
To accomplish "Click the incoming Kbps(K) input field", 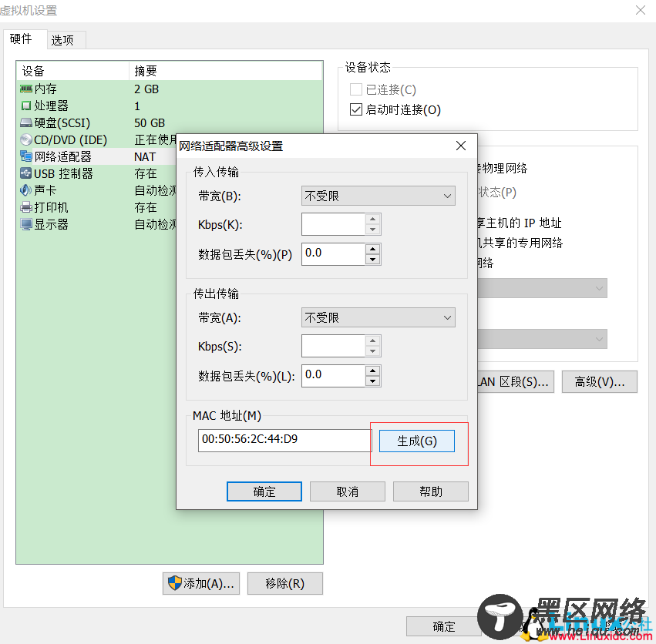I will point(334,224).
